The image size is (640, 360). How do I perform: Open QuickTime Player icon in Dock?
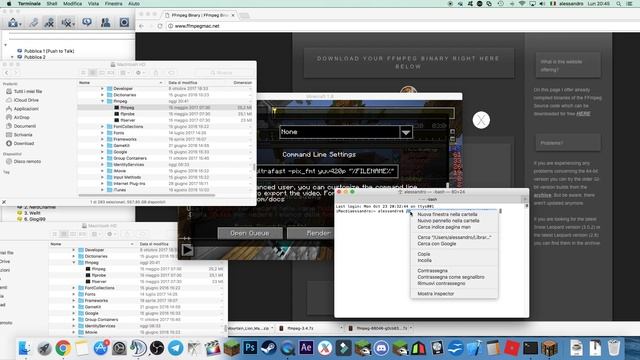pos(288,348)
